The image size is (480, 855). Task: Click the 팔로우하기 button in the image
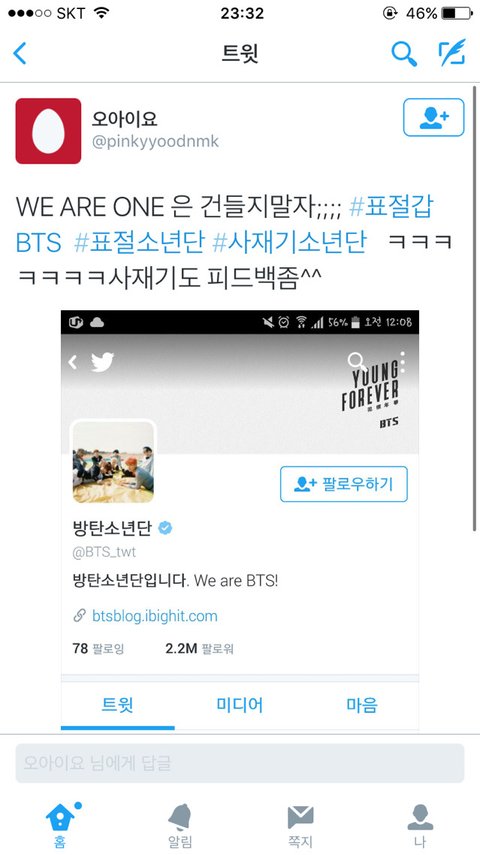[x=344, y=484]
